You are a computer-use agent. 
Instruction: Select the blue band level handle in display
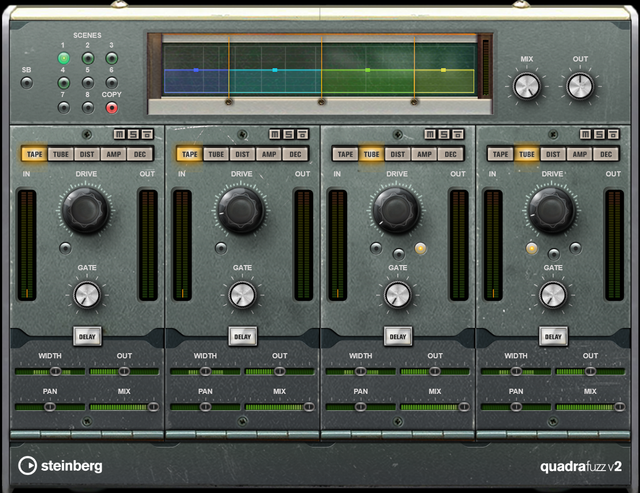(x=196, y=70)
